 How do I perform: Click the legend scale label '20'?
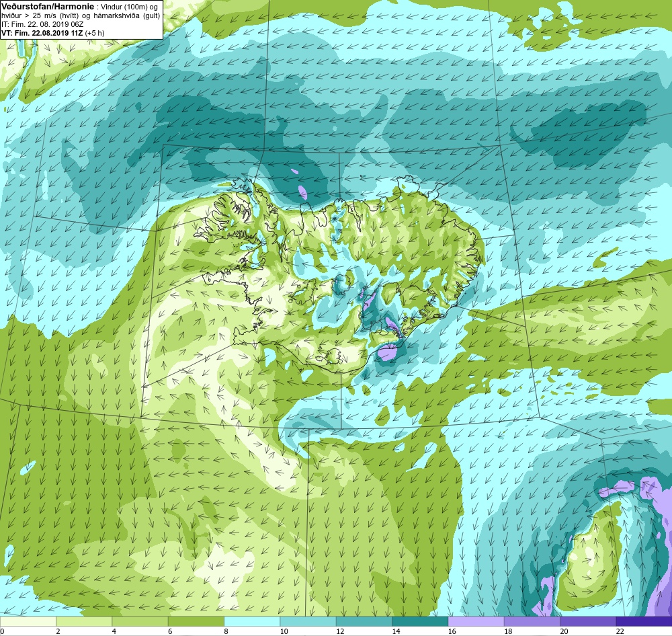564,631
